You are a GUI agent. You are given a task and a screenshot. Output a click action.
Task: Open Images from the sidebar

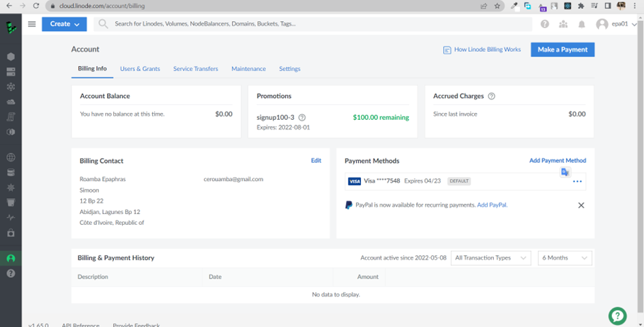[11, 132]
